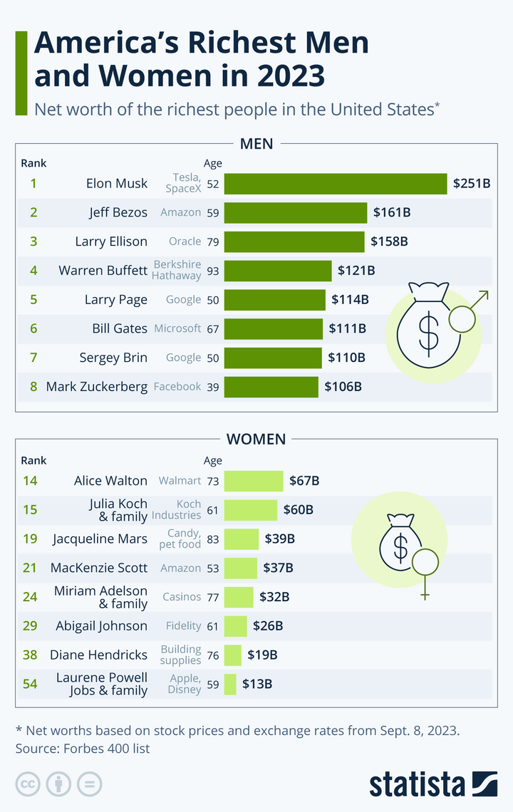Click Elon Musk's $251B bar

[x=336, y=184]
